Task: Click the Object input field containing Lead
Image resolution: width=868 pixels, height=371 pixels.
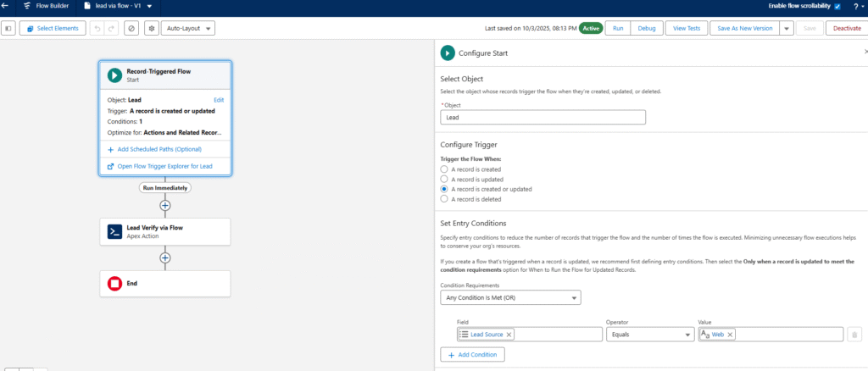Action: [x=542, y=118]
